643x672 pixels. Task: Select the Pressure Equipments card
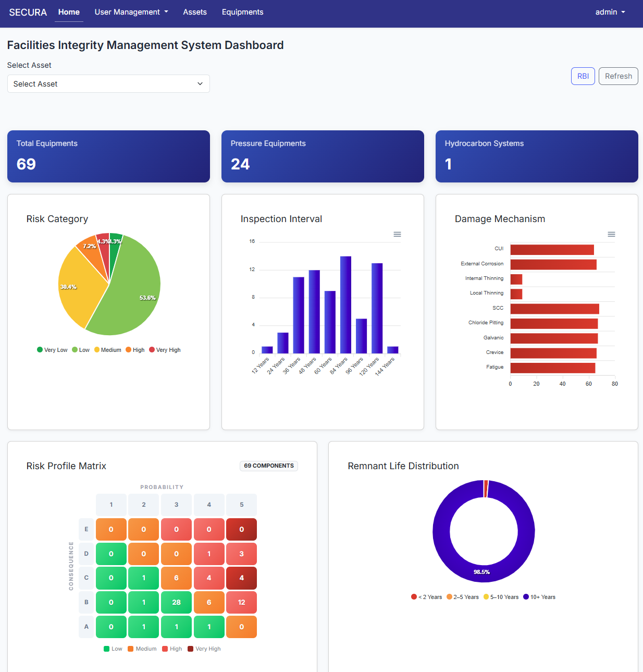click(323, 156)
